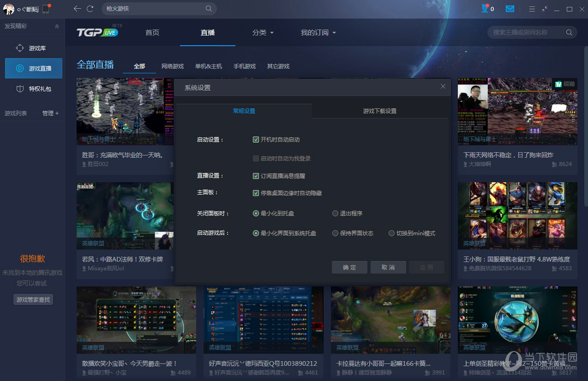Click the 确定 button

pyautogui.click(x=349, y=268)
